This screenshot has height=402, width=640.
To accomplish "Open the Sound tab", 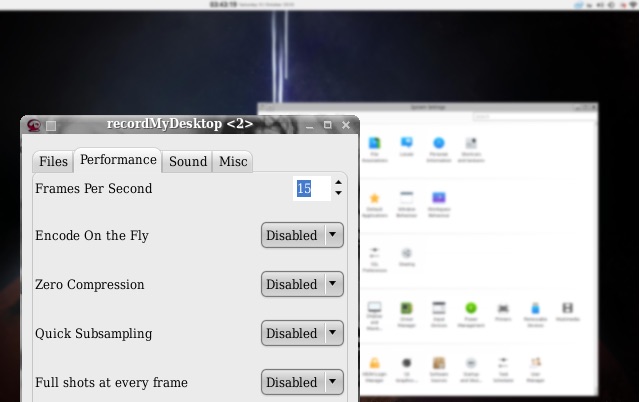I will pos(188,161).
